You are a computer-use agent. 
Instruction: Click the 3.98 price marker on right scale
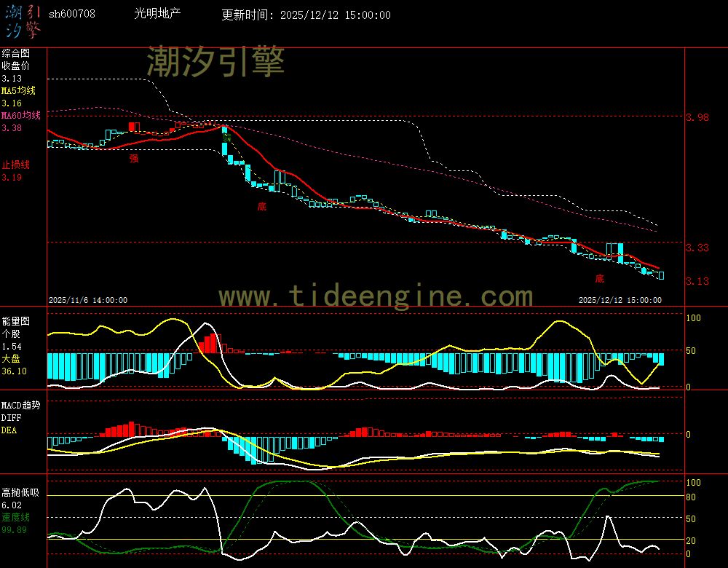697,117
